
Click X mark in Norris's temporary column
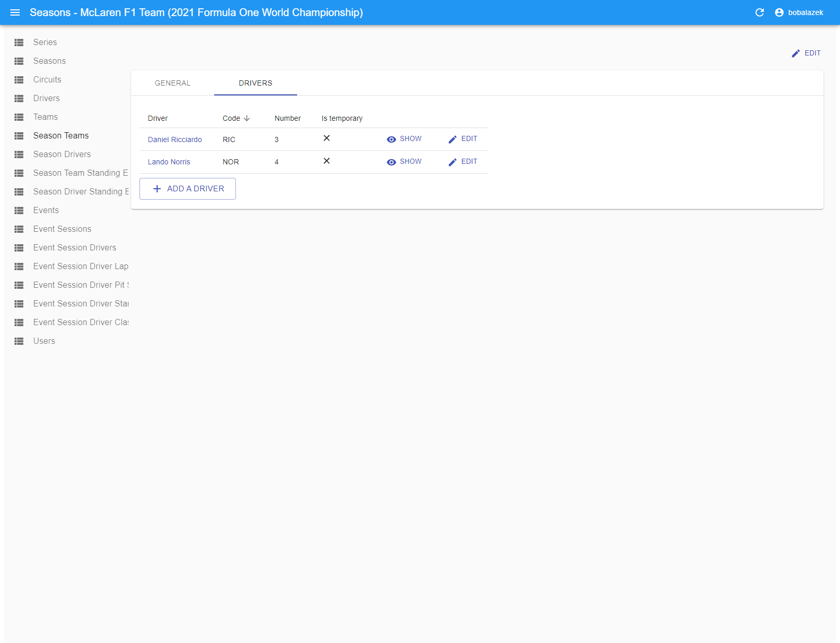coord(327,161)
